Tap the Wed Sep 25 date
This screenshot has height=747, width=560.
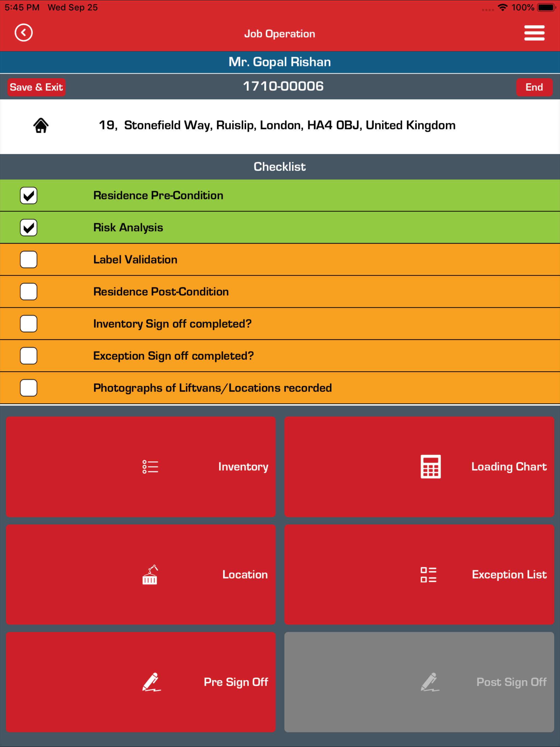[73, 7]
